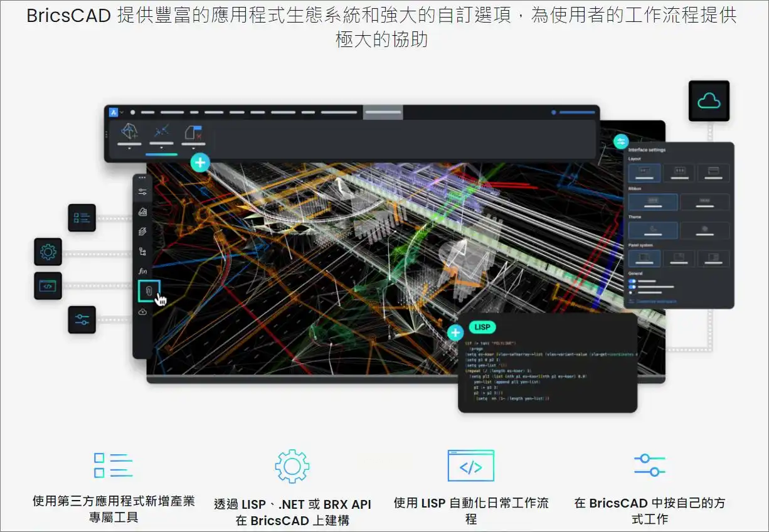Select the light sun Theme option
The image size is (769, 532).
click(705, 230)
